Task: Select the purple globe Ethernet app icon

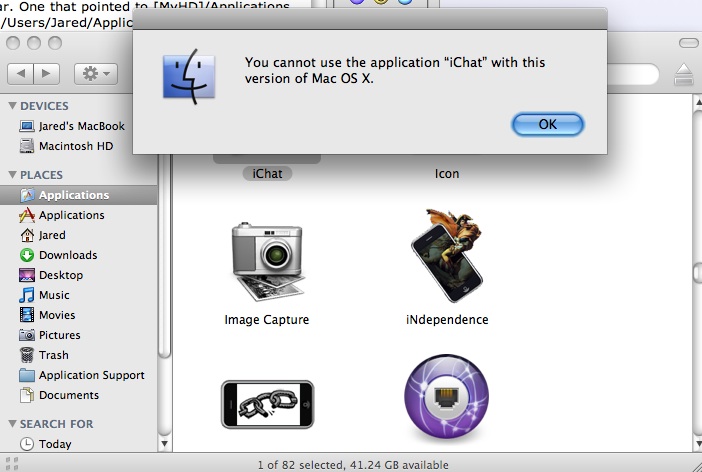Action: 446,396
